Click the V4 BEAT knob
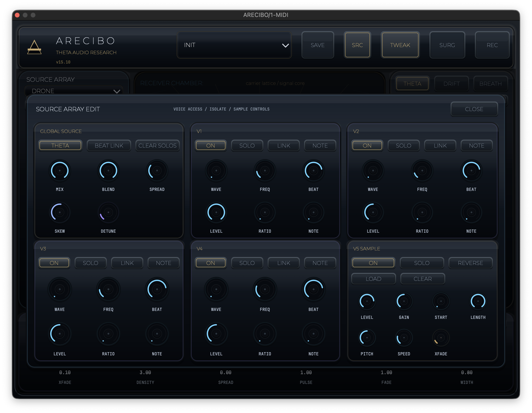532x413 pixels. pyautogui.click(x=314, y=289)
